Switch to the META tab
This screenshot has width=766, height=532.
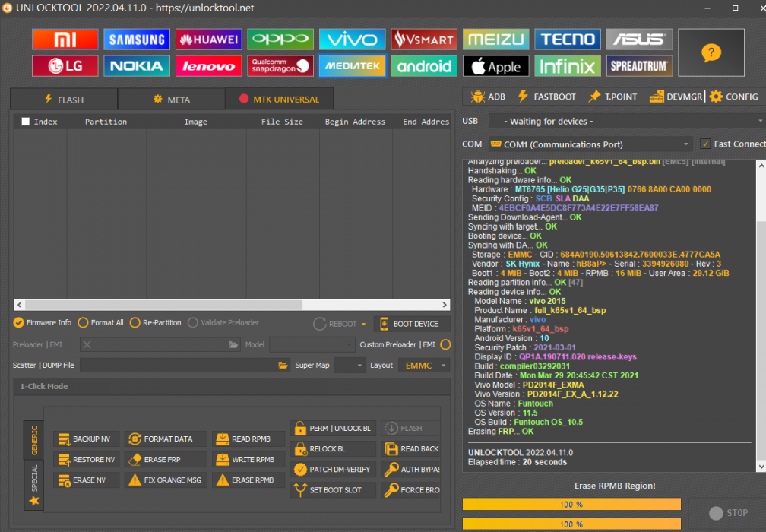click(x=172, y=100)
